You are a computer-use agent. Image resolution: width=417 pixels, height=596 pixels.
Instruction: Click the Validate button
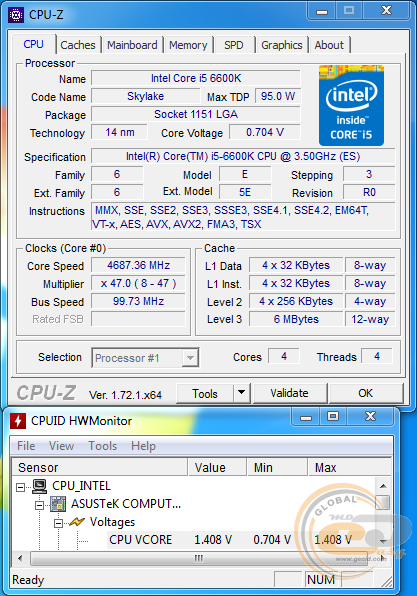coord(290,393)
